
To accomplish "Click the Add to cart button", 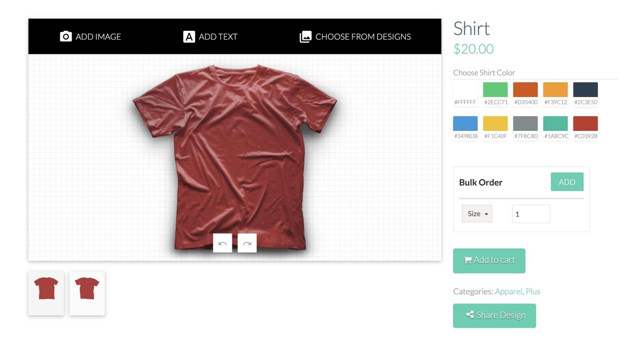I will pos(489,260).
